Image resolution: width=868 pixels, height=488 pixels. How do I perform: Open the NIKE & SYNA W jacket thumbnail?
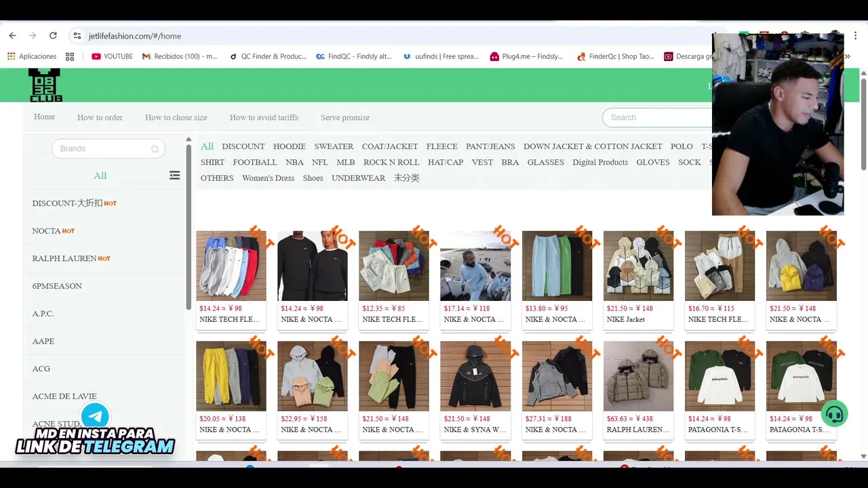coord(475,376)
